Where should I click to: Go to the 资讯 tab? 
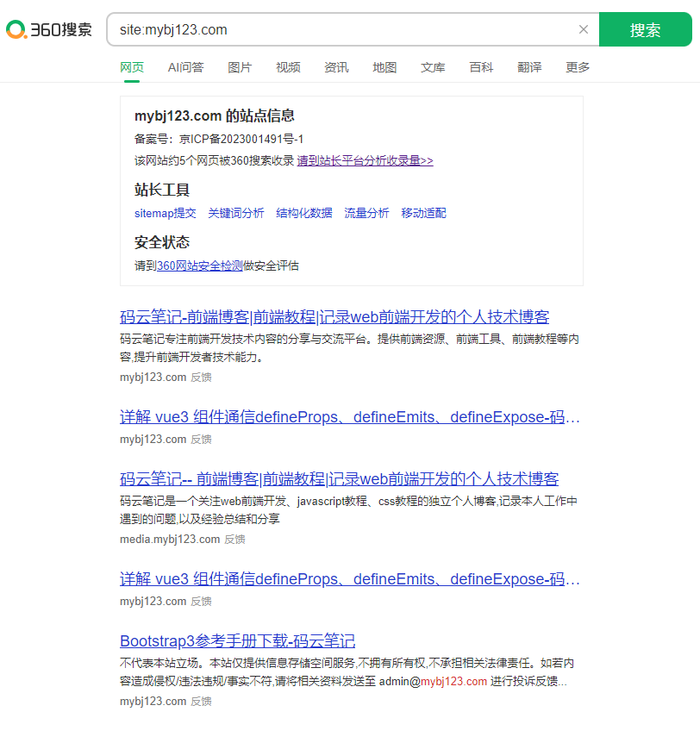[336, 67]
